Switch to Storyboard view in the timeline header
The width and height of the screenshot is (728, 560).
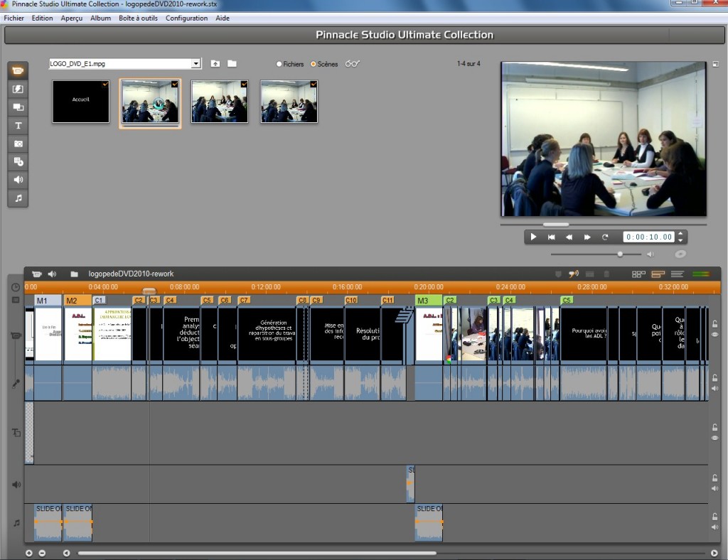point(638,274)
